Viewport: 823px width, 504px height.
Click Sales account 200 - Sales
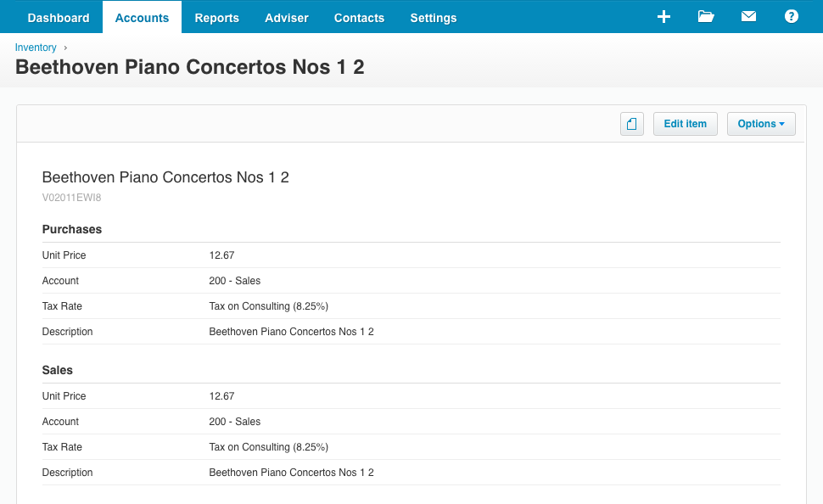point(235,422)
